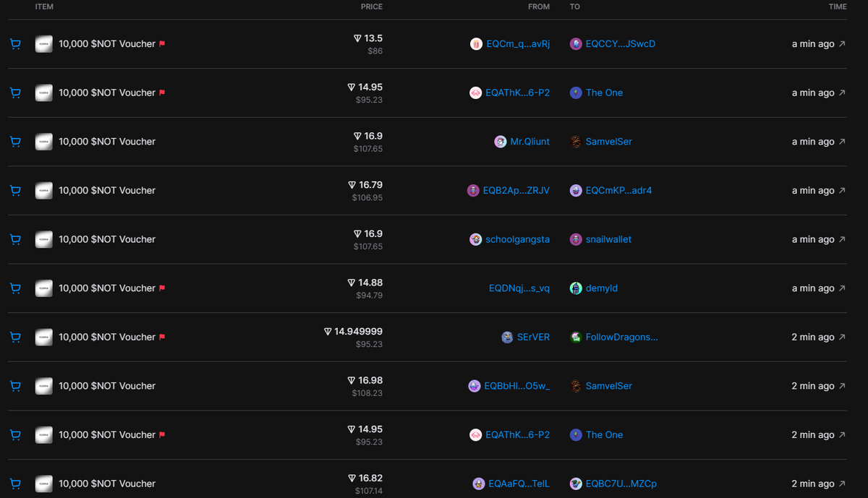Click the PRICE column header
868x498 pixels.
[372, 7]
